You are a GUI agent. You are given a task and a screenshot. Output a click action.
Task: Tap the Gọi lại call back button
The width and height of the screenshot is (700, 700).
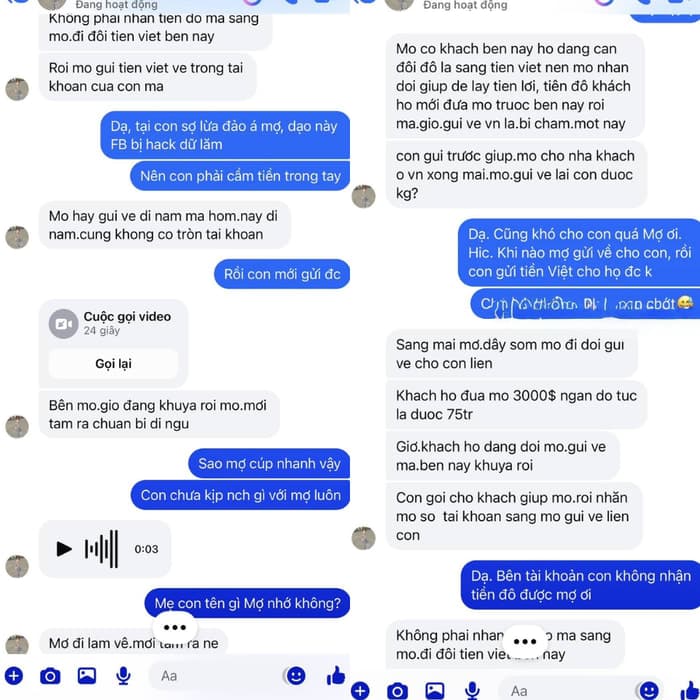[x=113, y=363]
